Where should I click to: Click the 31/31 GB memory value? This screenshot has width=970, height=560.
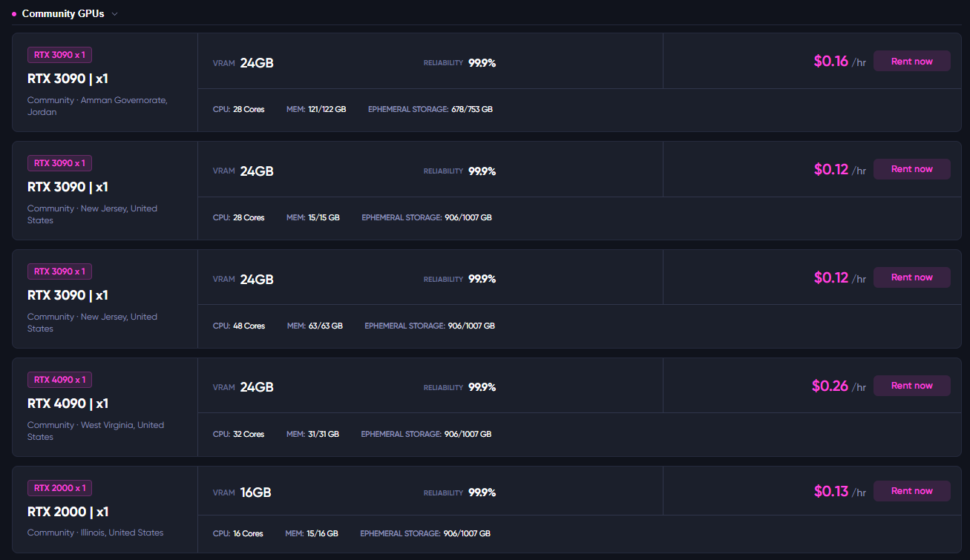[x=324, y=435]
